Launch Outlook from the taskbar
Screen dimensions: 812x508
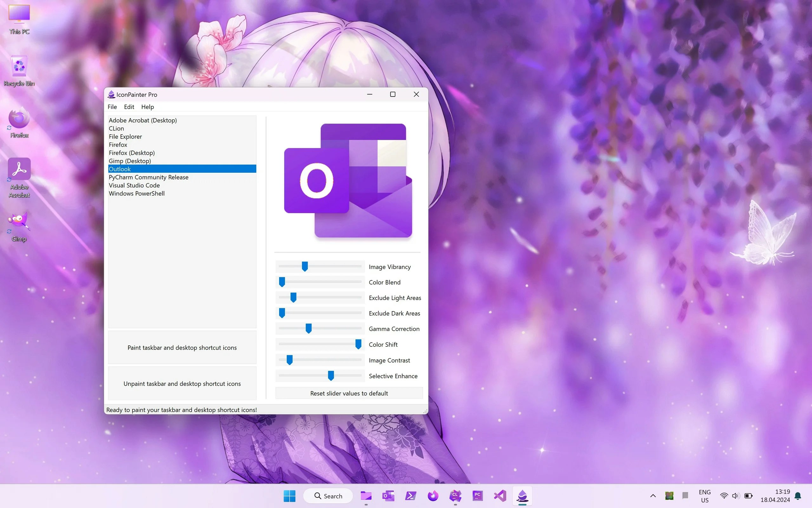click(x=388, y=496)
